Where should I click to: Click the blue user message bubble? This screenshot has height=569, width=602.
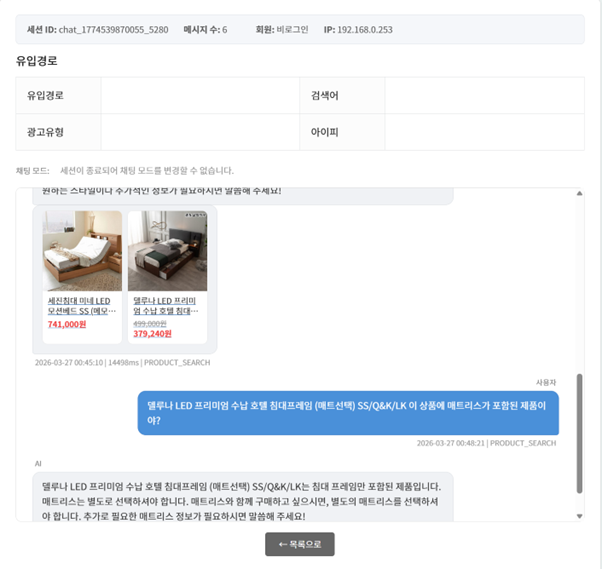(348, 413)
